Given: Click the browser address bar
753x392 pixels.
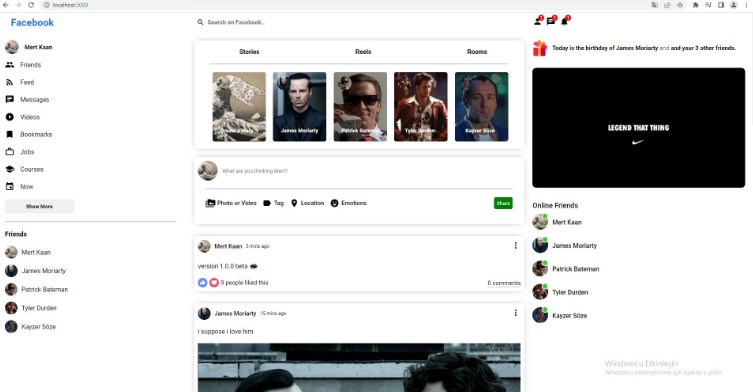Looking at the screenshot, I should tap(336, 5).
